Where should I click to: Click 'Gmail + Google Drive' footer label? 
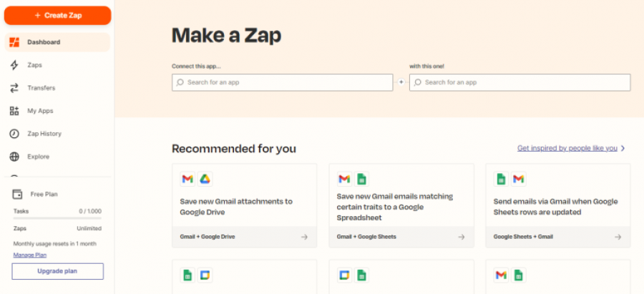(208, 237)
